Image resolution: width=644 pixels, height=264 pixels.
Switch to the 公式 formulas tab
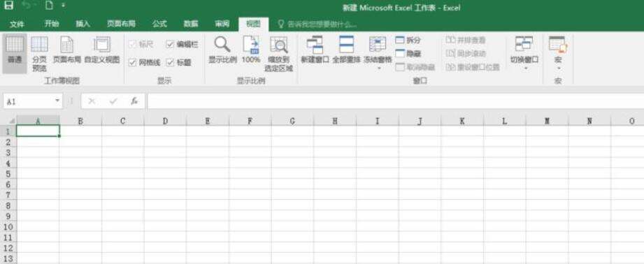pos(159,24)
